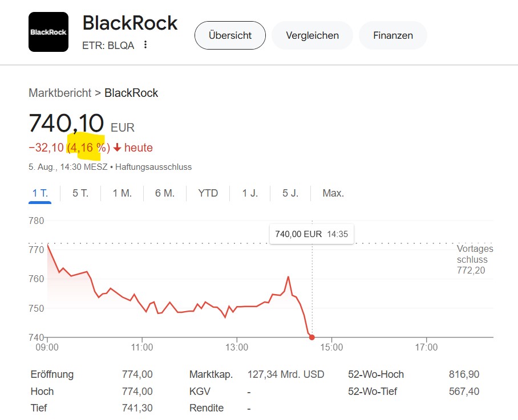Switch chart to 1 J. range

coord(250,193)
